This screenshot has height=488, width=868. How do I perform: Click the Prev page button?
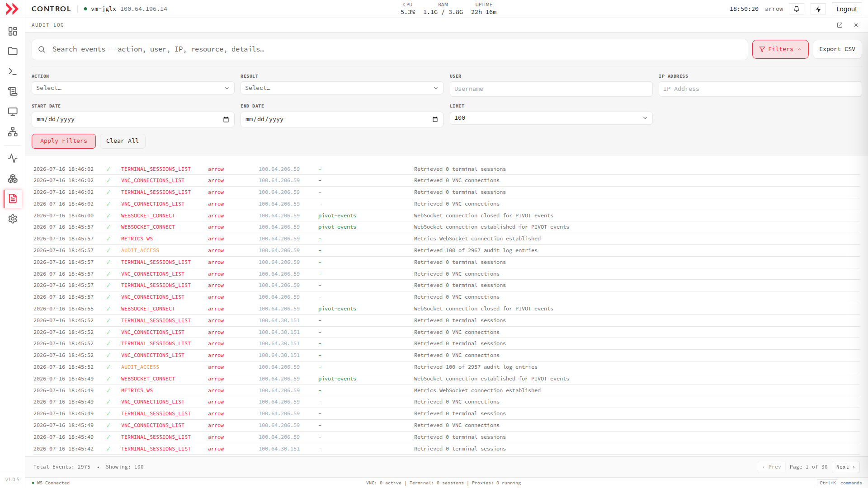pos(772,467)
